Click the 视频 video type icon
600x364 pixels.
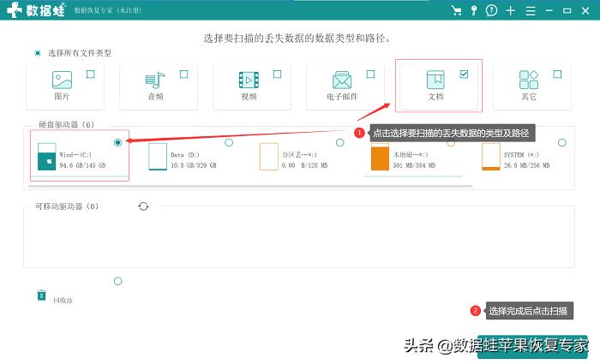[249, 80]
